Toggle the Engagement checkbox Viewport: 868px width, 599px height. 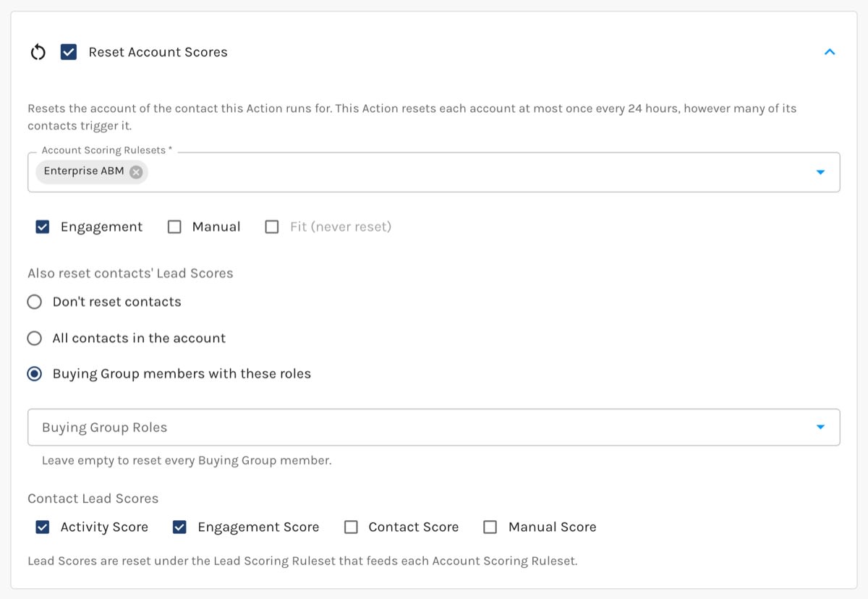point(43,227)
